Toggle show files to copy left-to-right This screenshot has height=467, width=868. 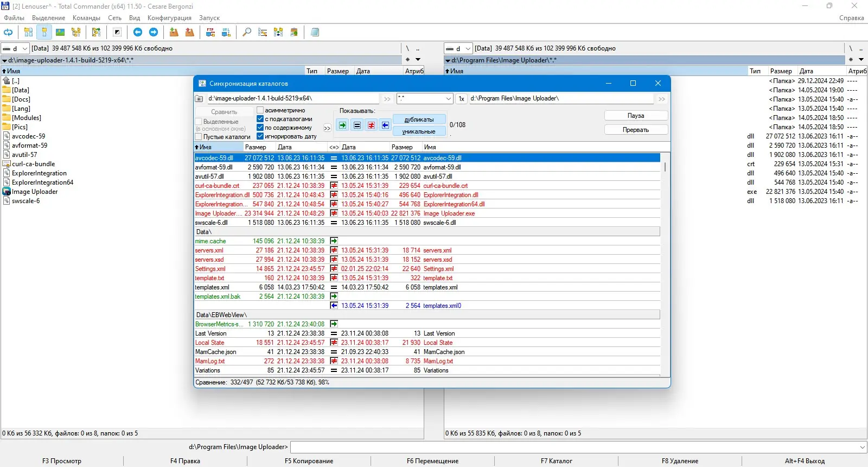[343, 125]
